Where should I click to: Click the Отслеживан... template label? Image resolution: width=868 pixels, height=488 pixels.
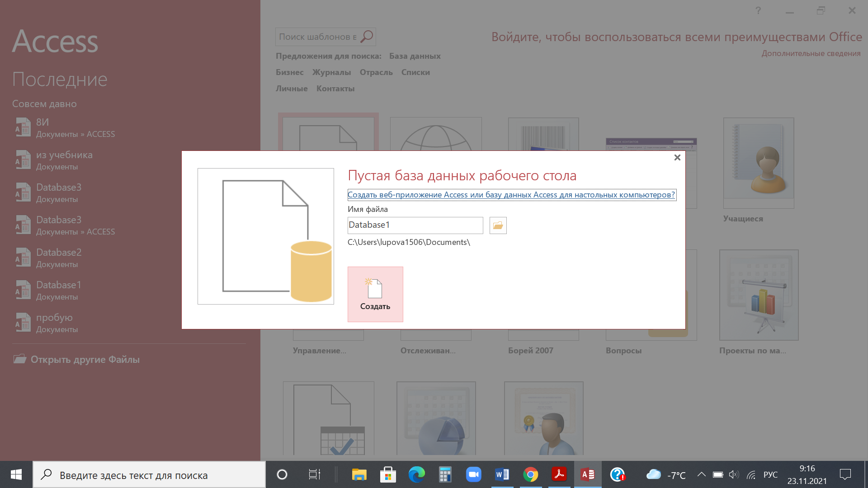coord(428,351)
